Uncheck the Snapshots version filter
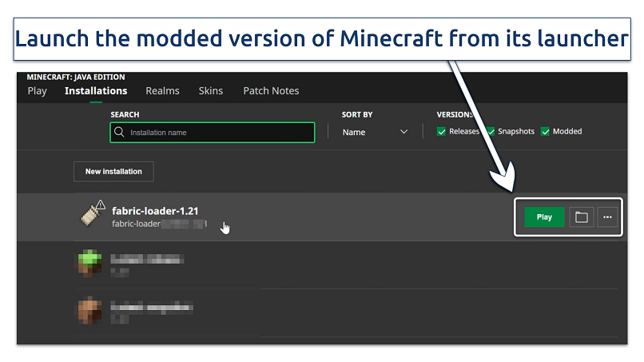 coord(491,132)
